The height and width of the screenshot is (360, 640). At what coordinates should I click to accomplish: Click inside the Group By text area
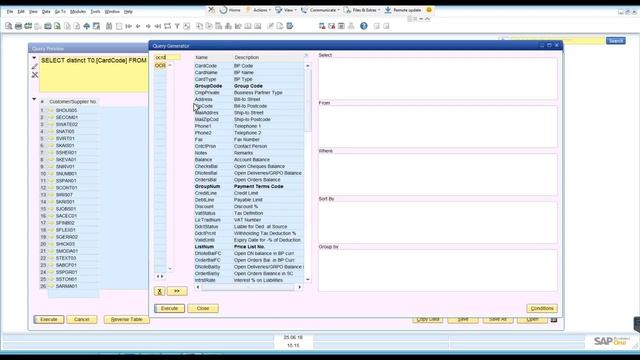click(x=438, y=270)
